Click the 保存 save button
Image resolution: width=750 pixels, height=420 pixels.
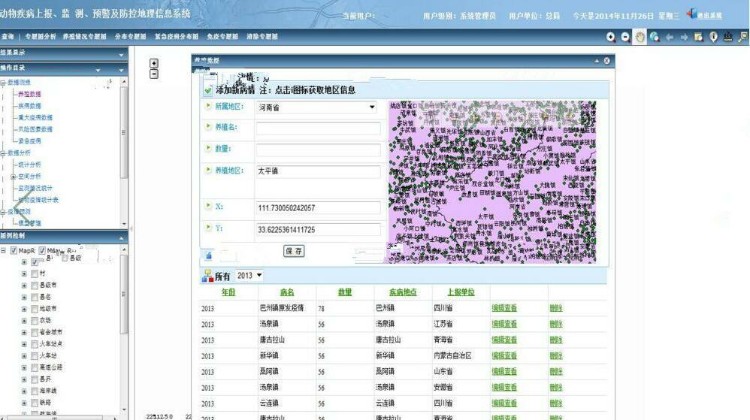pyautogui.click(x=294, y=251)
